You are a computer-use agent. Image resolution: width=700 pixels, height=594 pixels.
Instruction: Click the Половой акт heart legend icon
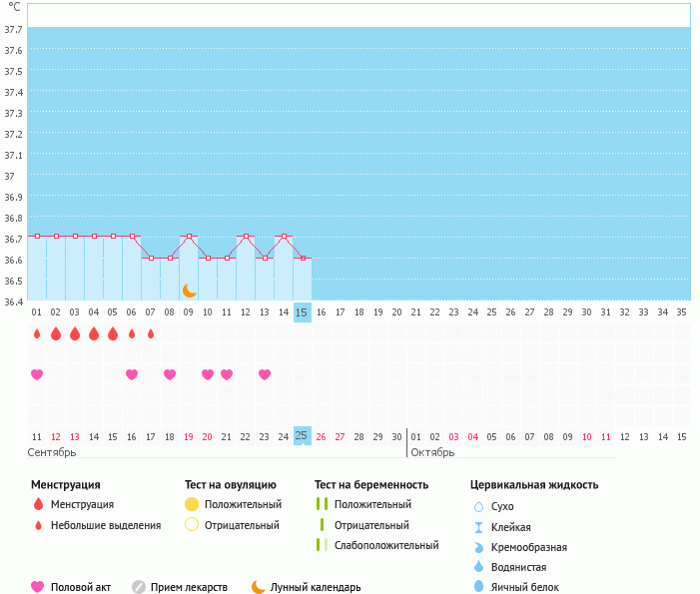point(38,587)
